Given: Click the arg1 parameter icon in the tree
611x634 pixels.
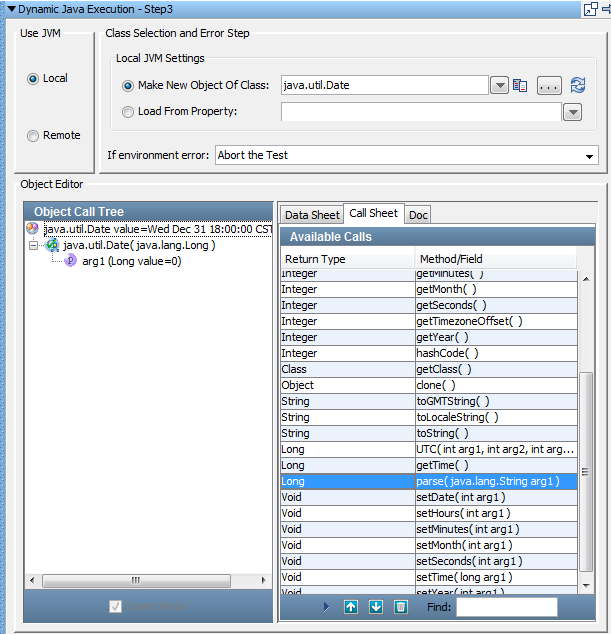Looking at the screenshot, I should tap(70, 261).
